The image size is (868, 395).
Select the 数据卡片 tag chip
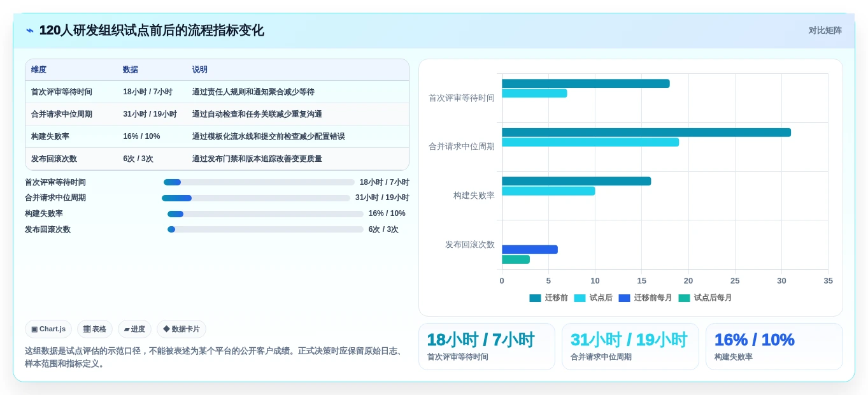pos(181,329)
